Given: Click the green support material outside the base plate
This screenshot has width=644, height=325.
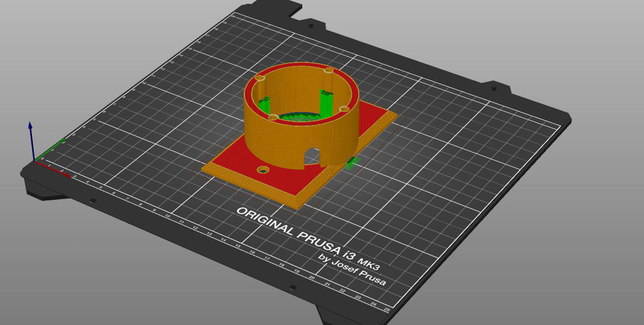Looking at the screenshot, I should (x=353, y=163).
